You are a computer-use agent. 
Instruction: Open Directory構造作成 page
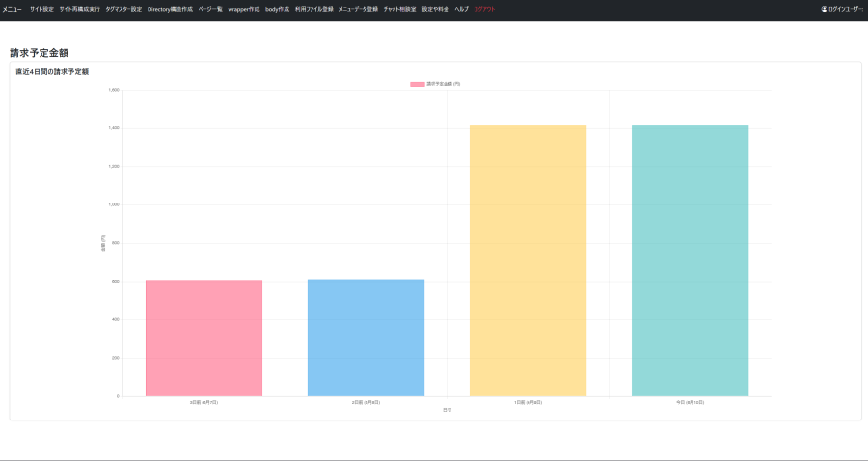pos(170,9)
